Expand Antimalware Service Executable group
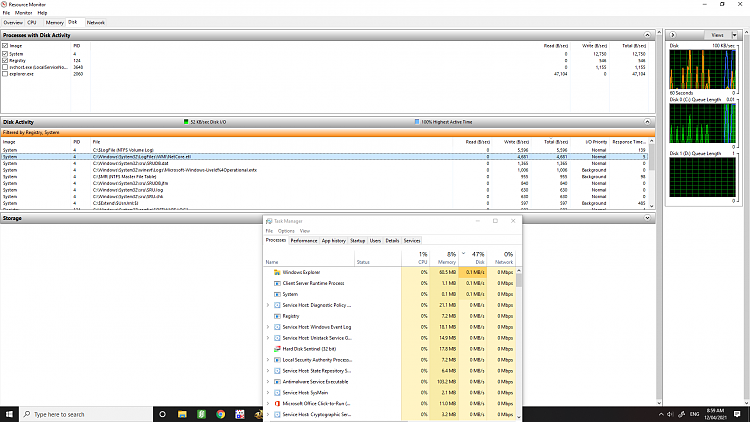Screen dimensions: 750x422 (x=268, y=382)
